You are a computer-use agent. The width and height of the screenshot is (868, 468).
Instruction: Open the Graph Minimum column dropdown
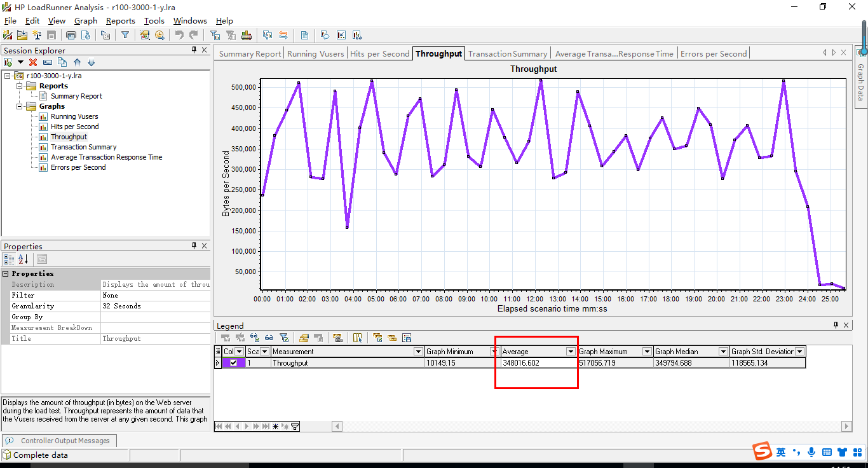pyautogui.click(x=494, y=352)
